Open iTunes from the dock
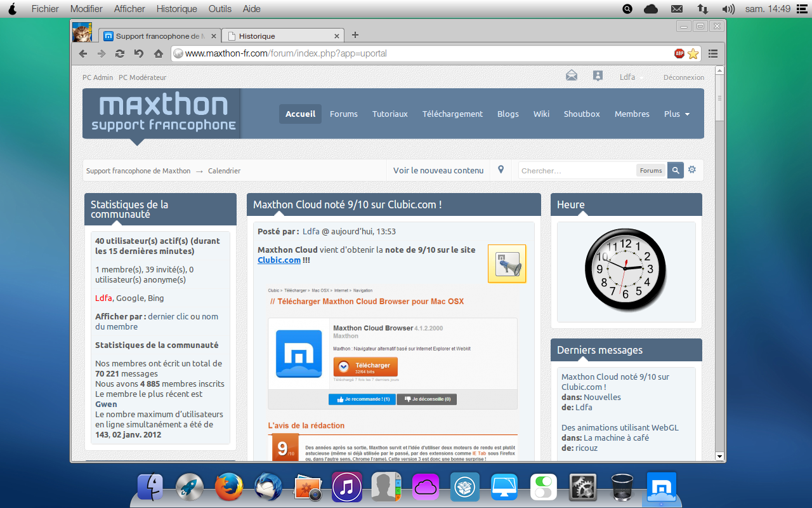The width and height of the screenshot is (812, 508). (x=347, y=488)
